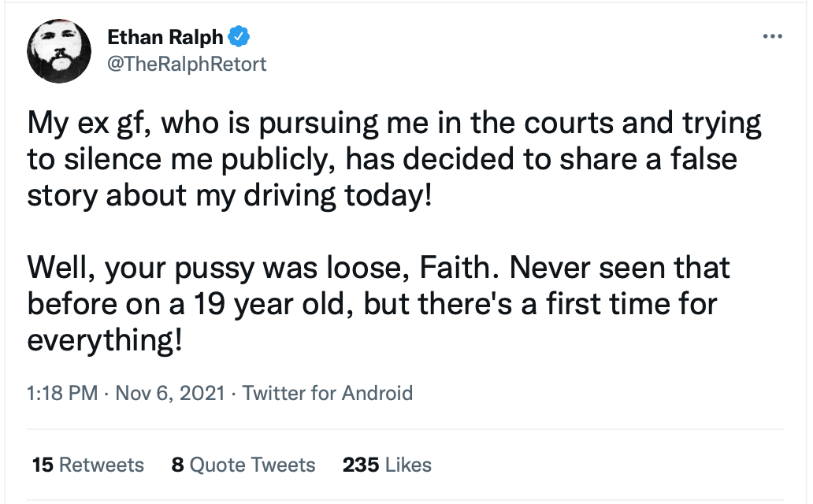View the 235 Likes list

387,465
